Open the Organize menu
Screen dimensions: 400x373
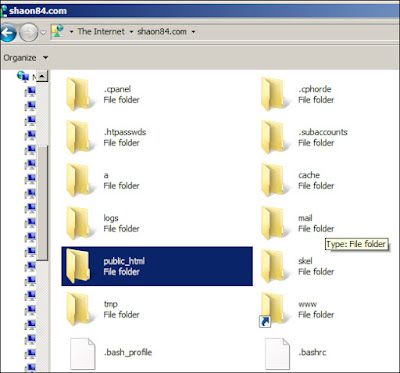click(x=26, y=58)
